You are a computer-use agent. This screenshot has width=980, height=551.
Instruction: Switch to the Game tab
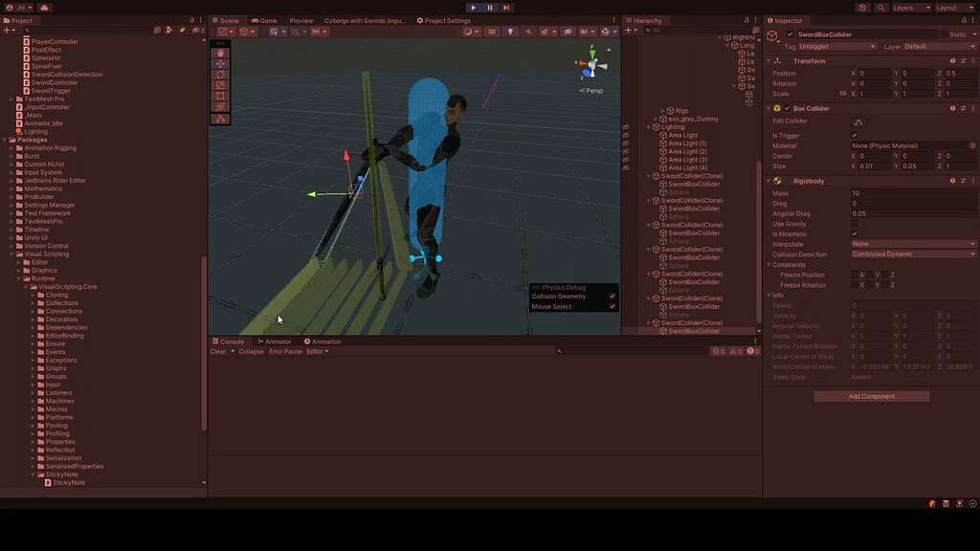click(x=264, y=19)
